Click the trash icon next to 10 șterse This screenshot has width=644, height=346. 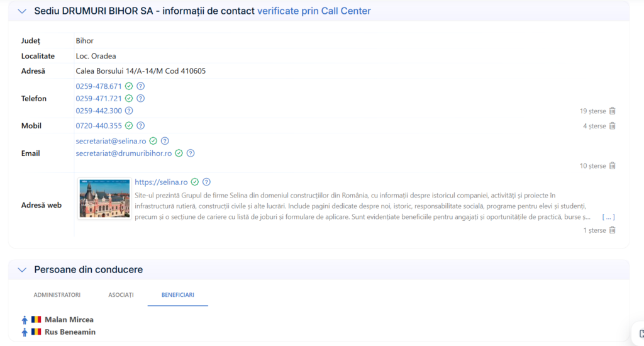[x=613, y=165]
